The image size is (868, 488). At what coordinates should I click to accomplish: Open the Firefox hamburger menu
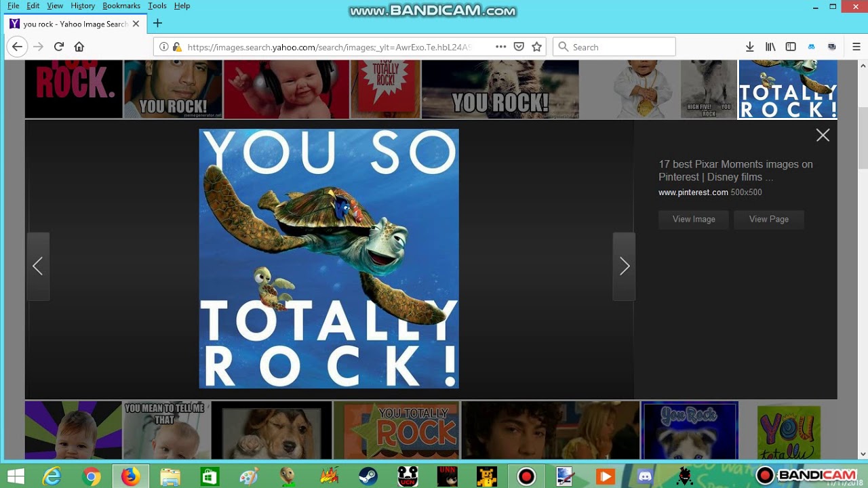click(x=856, y=47)
